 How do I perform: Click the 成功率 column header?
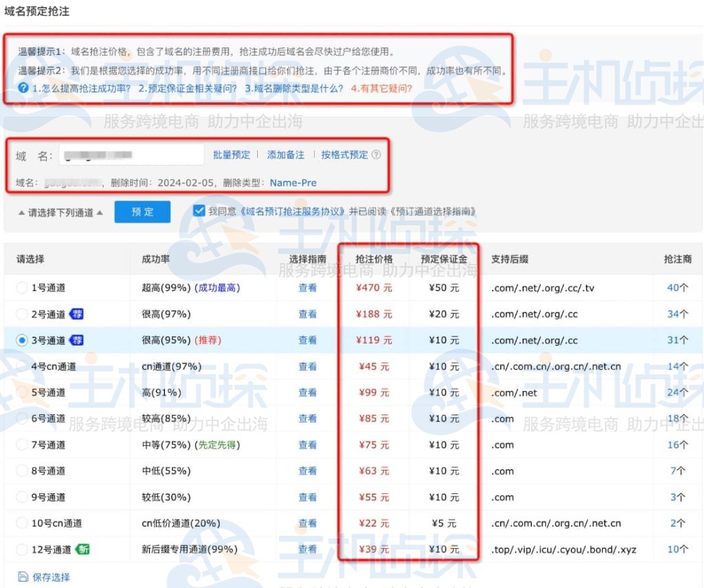click(x=156, y=259)
